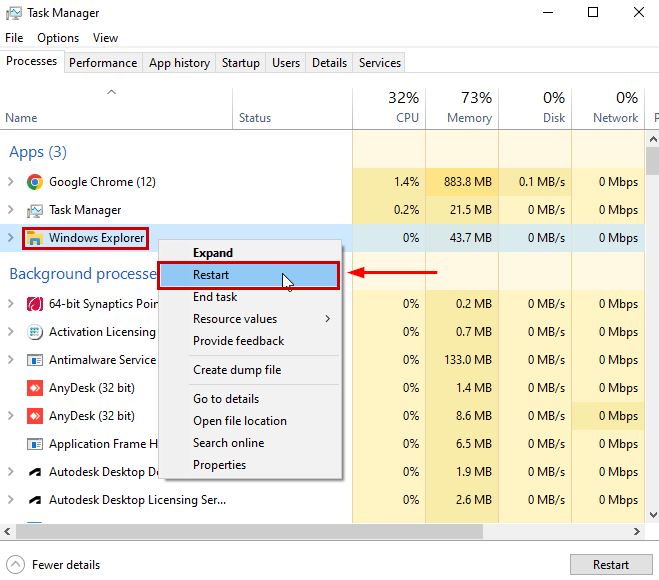Switch to the Services tab

coord(380,63)
